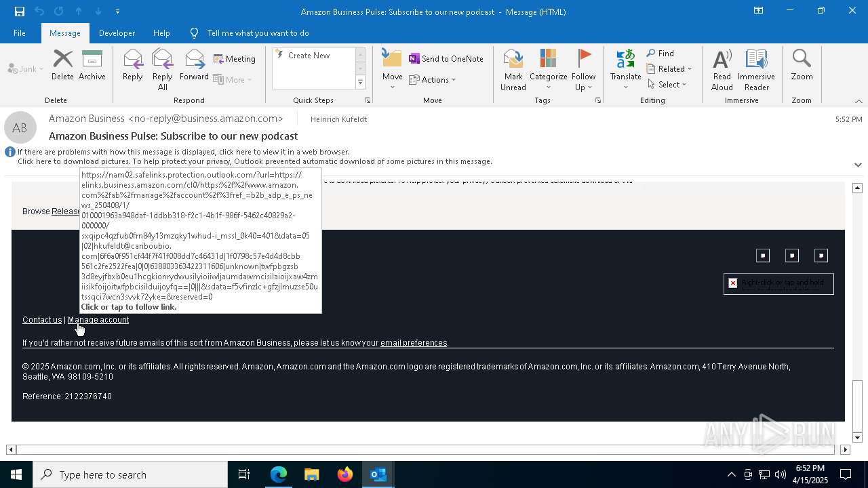Open the Ribbon Display Options

tap(759, 11)
